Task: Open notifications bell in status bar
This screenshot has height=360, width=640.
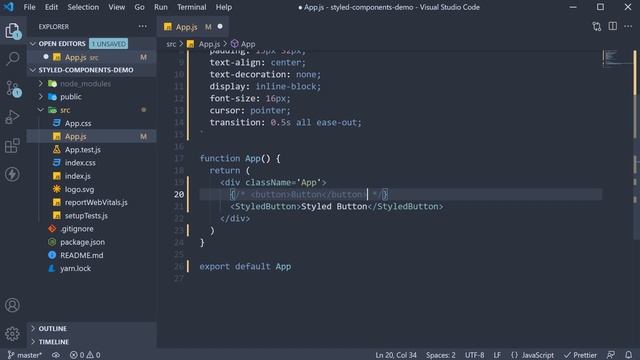Action: pos(629,355)
